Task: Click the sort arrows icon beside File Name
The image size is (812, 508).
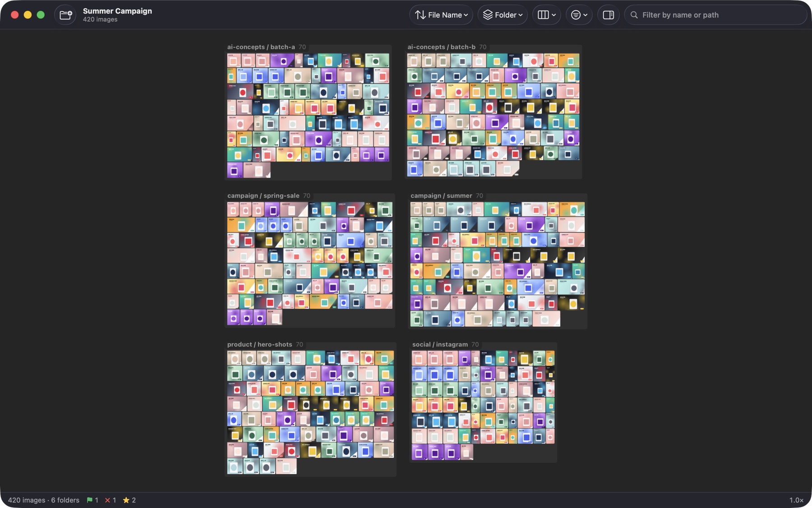Action: (x=420, y=15)
